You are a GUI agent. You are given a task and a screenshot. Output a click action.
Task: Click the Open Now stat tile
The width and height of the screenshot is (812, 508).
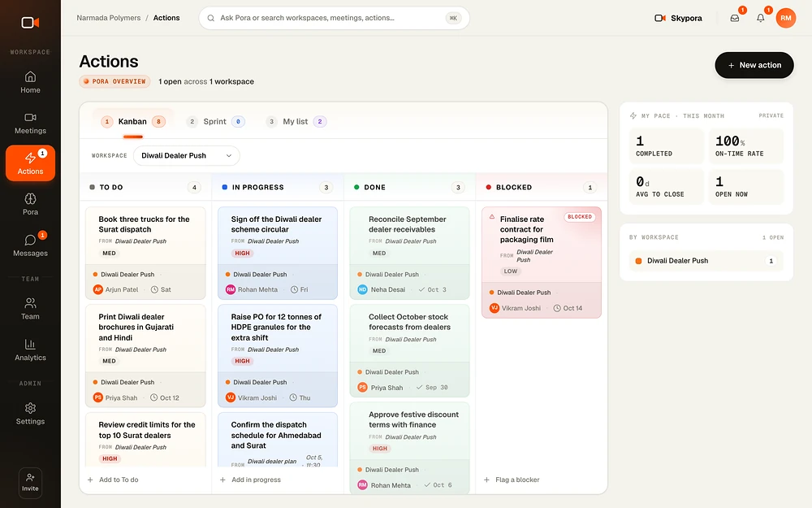coord(746,187)
